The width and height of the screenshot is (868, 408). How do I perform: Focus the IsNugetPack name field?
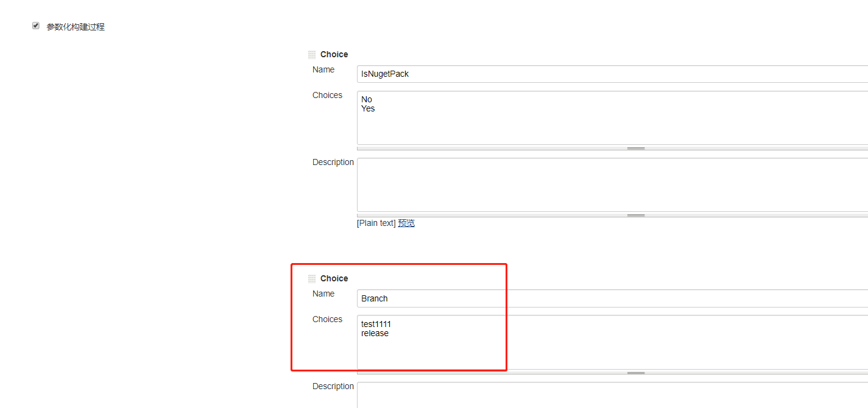[612, 74]
